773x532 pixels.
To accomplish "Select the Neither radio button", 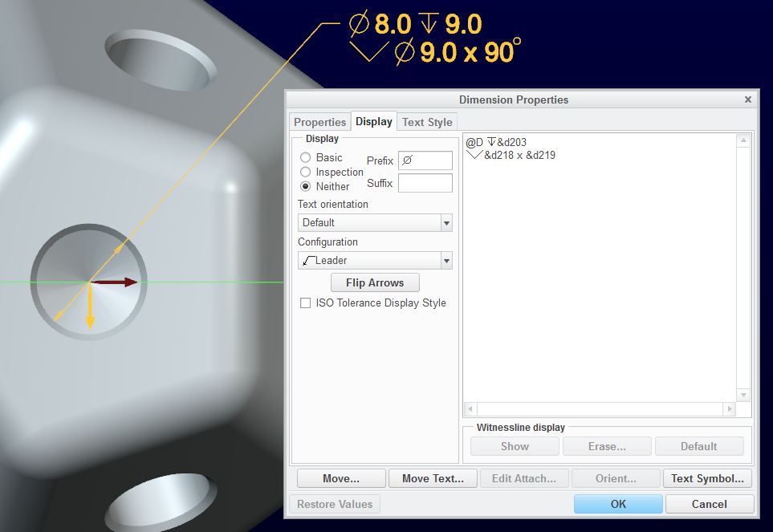I will point(306,186).
